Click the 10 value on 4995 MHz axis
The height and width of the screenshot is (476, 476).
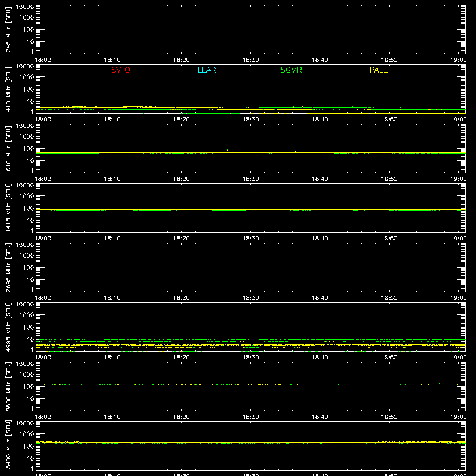click(x=30, y=339)
